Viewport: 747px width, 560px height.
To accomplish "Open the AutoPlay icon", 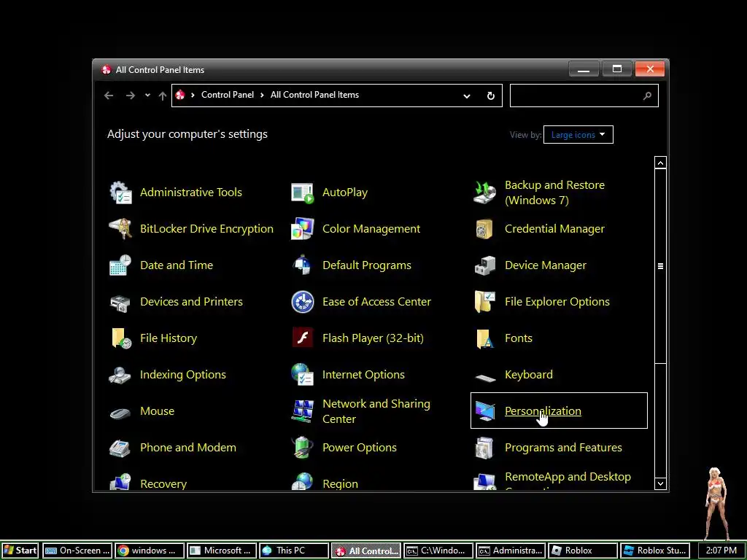I will tap(303, 192).
